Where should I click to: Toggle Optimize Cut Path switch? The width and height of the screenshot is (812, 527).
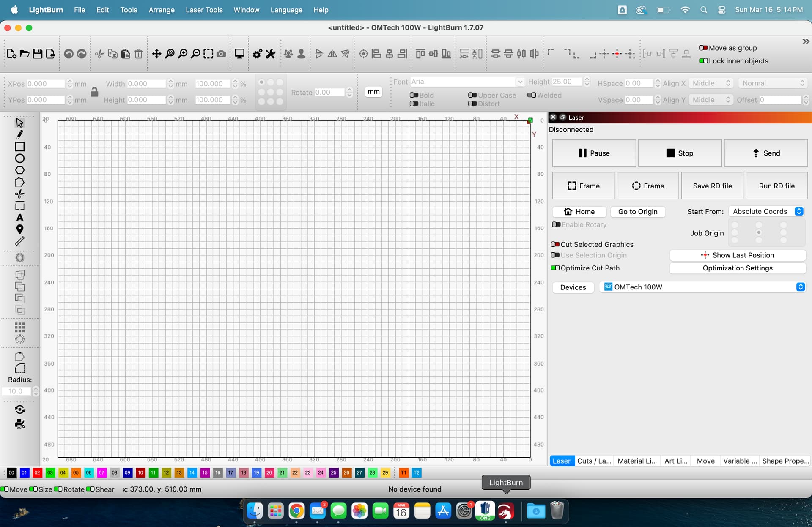(x=555, y=268)
